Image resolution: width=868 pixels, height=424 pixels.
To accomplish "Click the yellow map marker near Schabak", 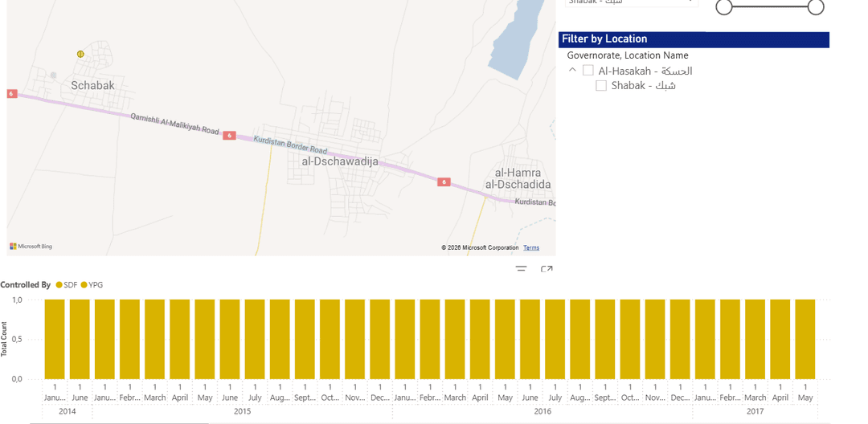I will click(x=80, y=54).
